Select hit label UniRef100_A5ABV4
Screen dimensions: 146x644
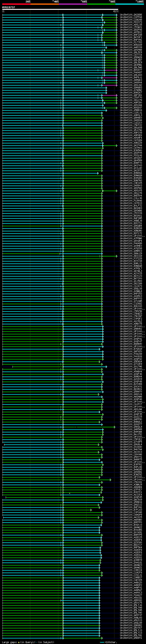tap(131, 371)
